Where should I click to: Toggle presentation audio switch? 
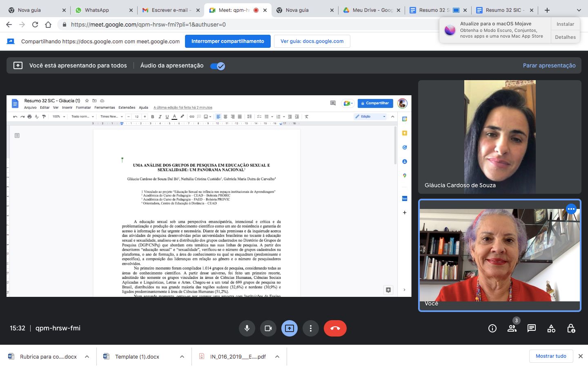218,66
